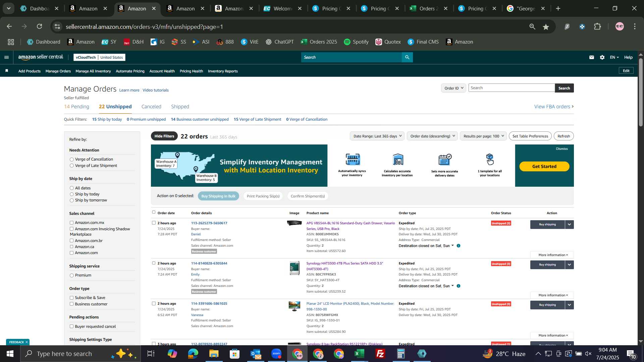Viewport: 644px width, 362px height.
Task: Switch to the Canceled tab
Action: click(151, 107)
